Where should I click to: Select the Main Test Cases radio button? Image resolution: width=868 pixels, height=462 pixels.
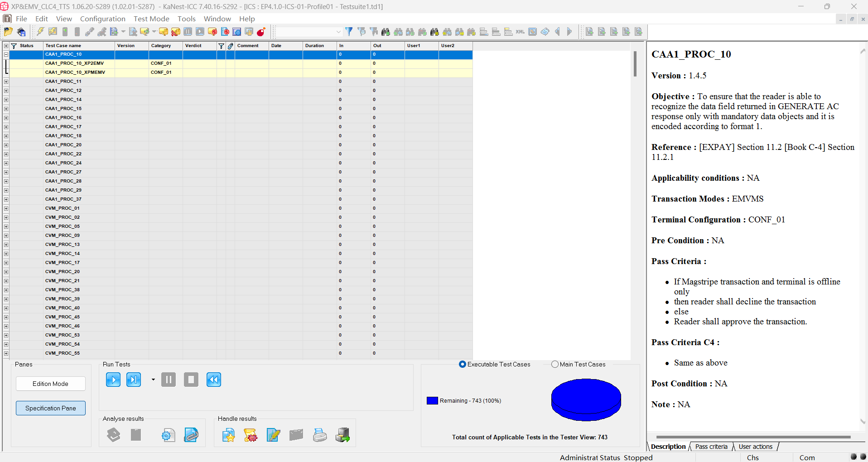[555, 364]
